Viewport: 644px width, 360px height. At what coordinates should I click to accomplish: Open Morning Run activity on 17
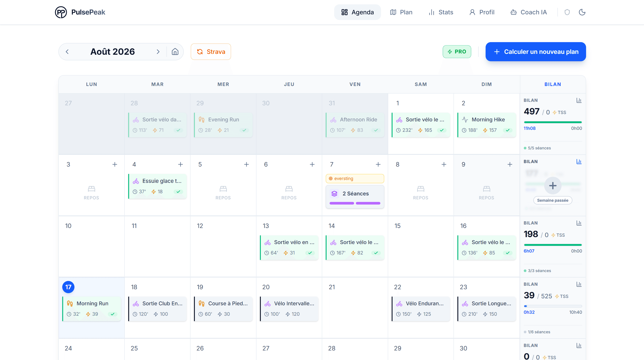click(92, 309)
